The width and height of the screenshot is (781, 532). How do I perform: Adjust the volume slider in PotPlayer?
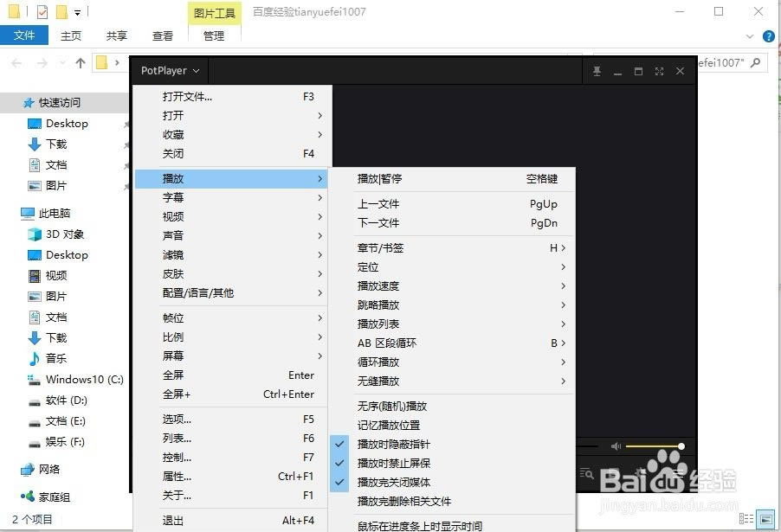[x=654, y=445]
